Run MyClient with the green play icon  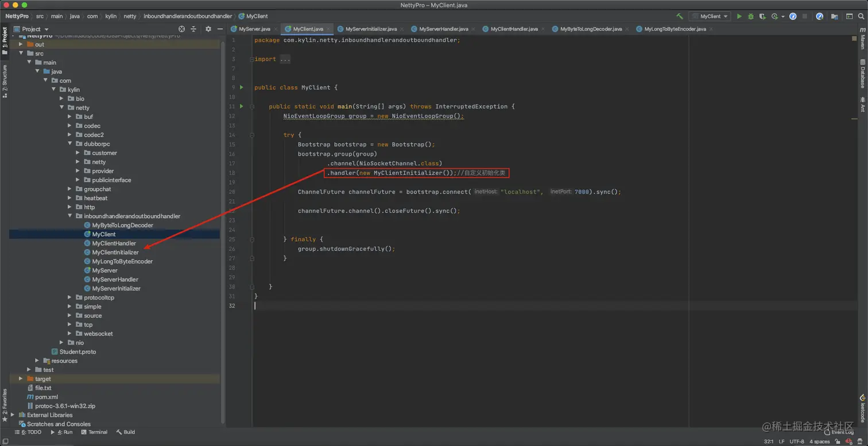pyautogui.click(x=739, y=17)
